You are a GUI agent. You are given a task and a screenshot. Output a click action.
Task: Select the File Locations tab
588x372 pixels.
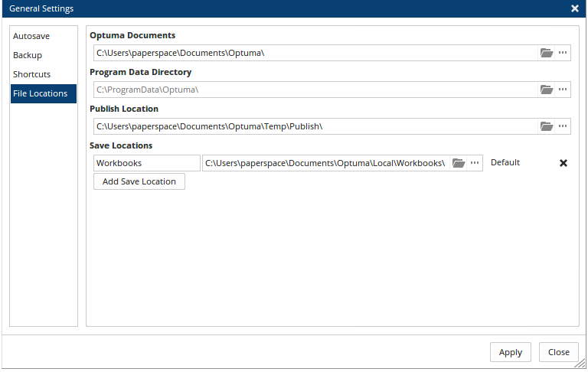point(44,93)
